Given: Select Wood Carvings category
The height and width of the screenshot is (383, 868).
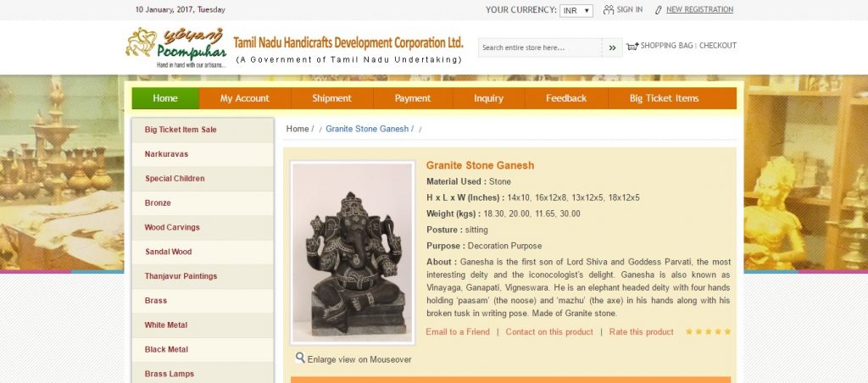Looking at the screenshot, I should tap(203, 227).
